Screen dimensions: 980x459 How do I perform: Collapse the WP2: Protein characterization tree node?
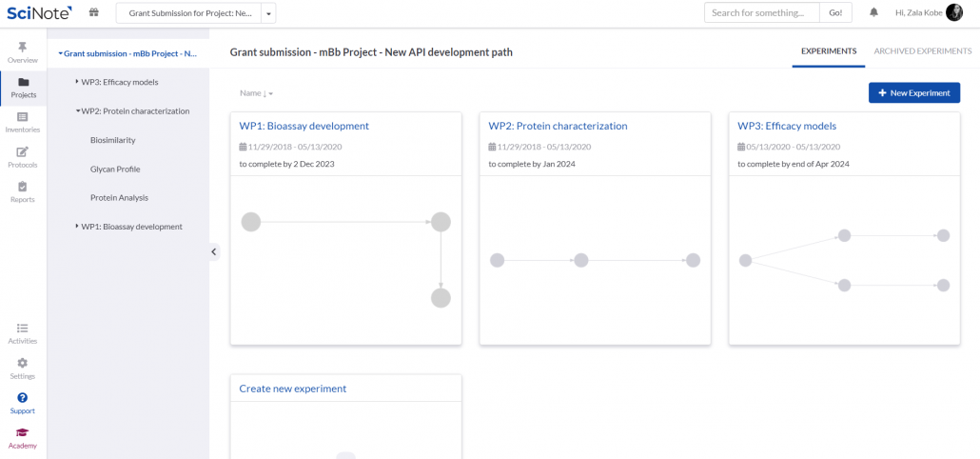tap(77, 110)
